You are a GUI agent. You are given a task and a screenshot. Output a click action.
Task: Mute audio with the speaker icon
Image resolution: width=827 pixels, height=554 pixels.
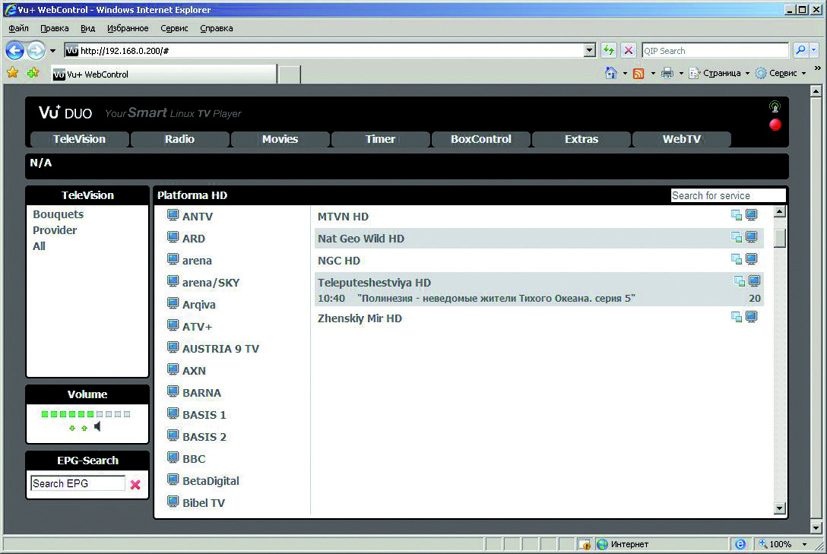[x=98, y=426]
